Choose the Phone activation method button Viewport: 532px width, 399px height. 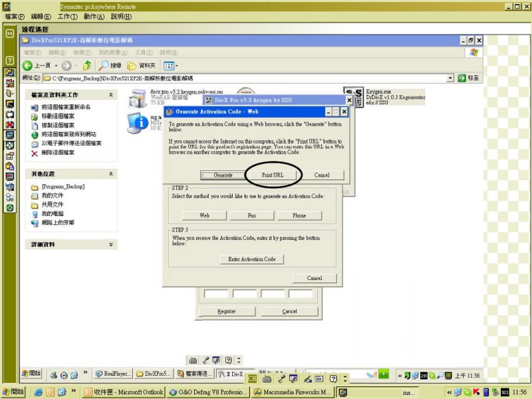point(299,215)
